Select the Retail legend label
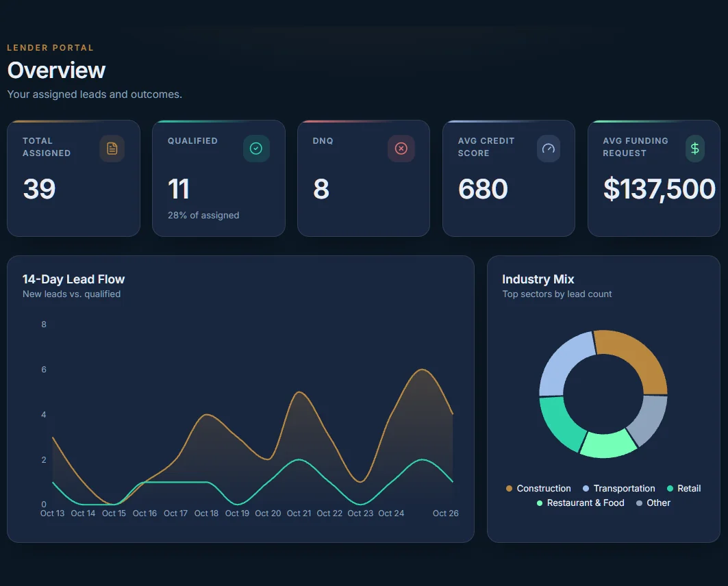The image size is (728, 586). [689, 489]
